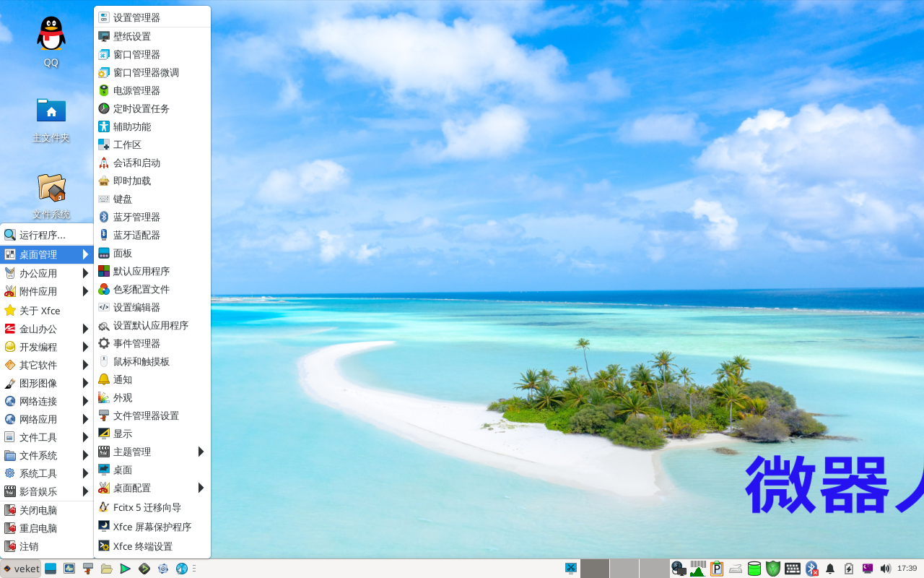Screen dimensions: 924x578
Task: Click the show desktop icon in taskbar
Action: click(x=51, y=569)
